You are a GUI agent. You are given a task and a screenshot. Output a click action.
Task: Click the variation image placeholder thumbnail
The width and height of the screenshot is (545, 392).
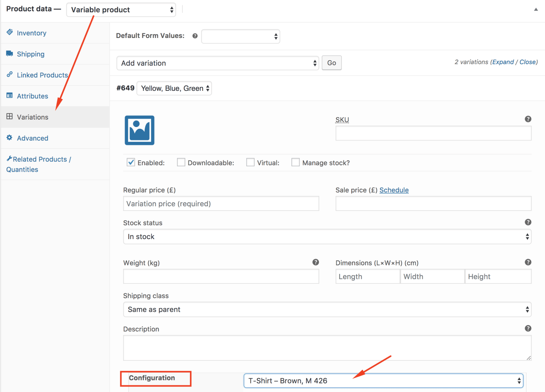[x=139, y=130]
